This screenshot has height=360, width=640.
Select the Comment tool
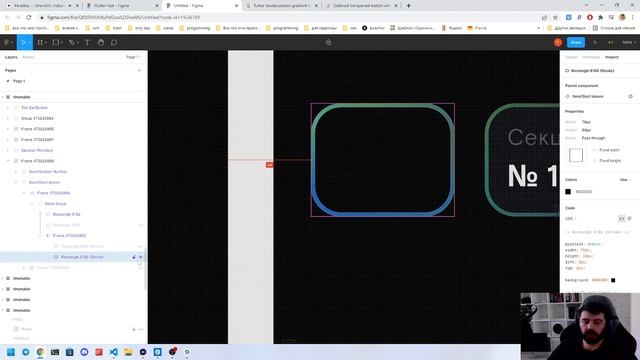point(114,42)
